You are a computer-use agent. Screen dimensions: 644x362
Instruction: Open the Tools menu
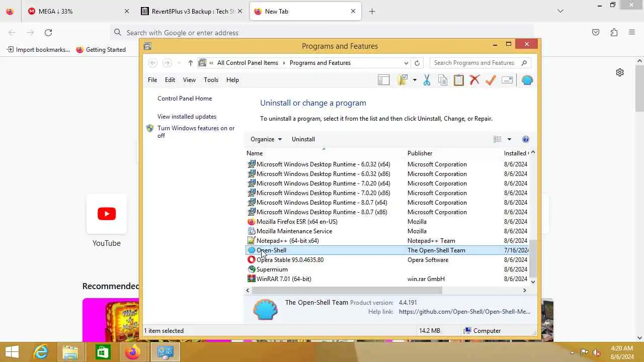coord(211,80)
